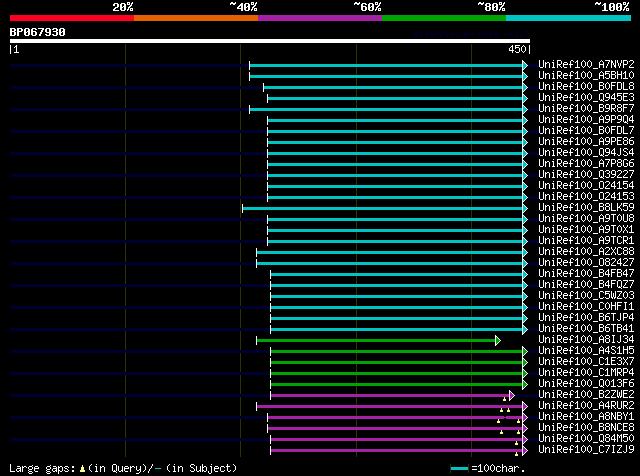This screenshot has height=476, width=640.
Task: Click the UniRef100_A7NVP2 hit label
Action: [x=586, y=65]
